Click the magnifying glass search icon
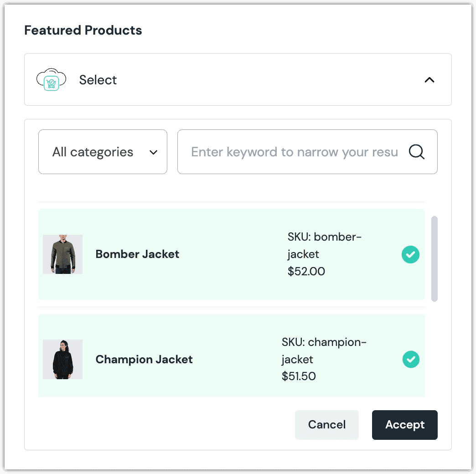Viewport: 476px width, 474px height. tap(416, 152)
